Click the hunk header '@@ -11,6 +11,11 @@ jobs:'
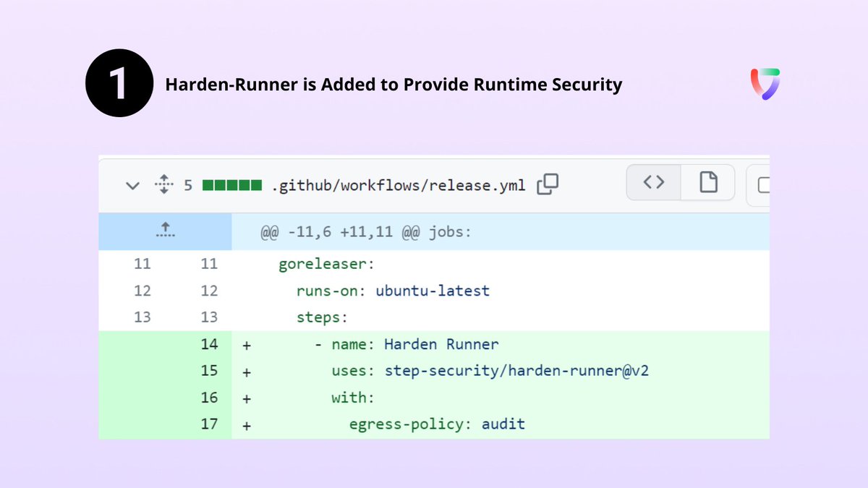The image size is (868, 488). pos(367,232)
